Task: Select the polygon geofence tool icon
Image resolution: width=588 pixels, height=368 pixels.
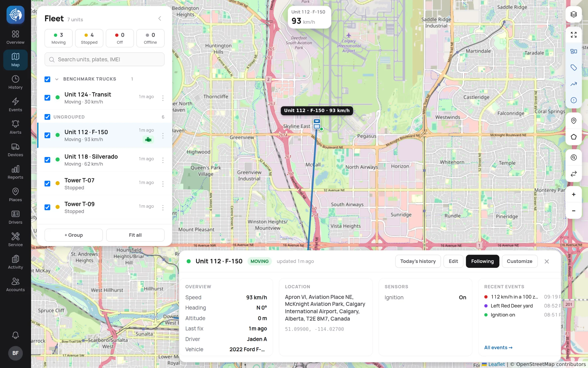Action: [573, 137]
